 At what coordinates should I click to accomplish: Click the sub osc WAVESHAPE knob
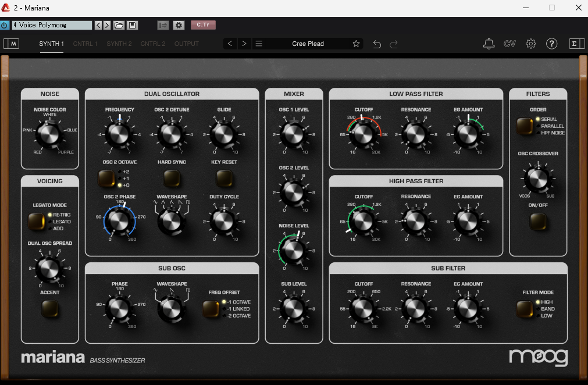click(x=172, y=309)
